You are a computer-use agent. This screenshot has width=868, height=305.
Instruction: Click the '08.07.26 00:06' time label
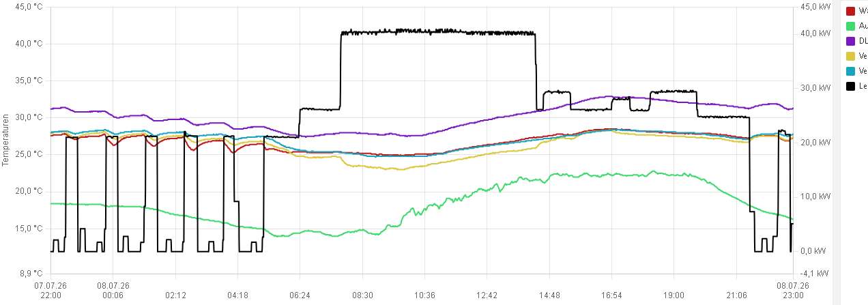113,291
